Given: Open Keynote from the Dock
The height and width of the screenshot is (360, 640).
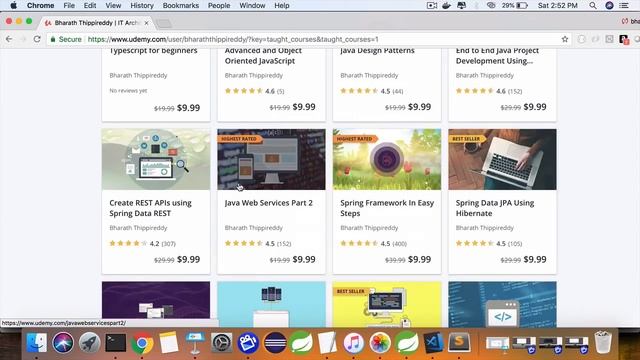Looking at the screenshot, I should click(195, 342).
